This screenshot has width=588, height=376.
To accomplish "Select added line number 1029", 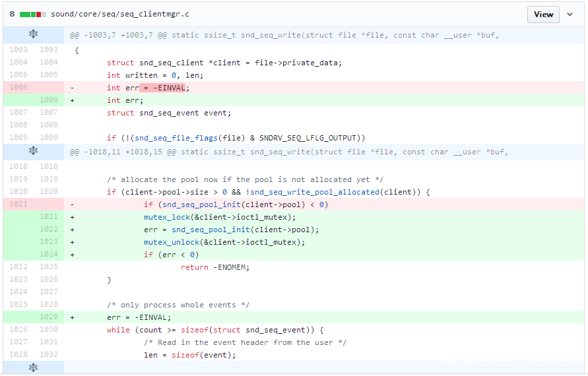I will pos(48,317).
